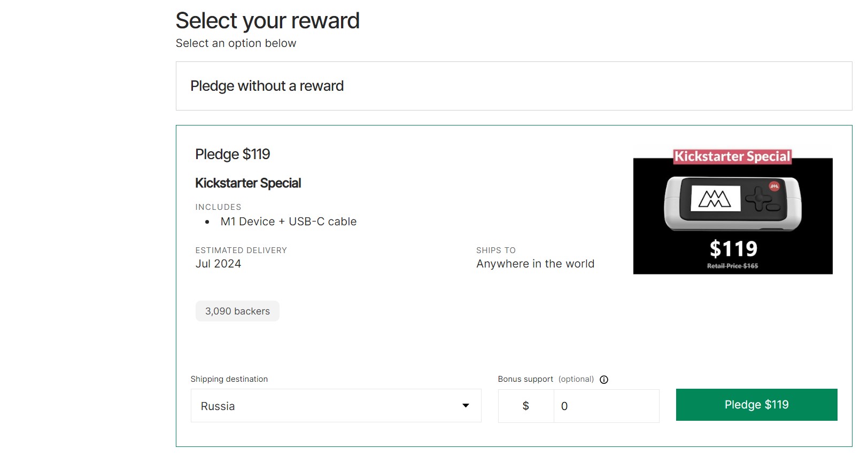
Task: Click the dropdown arrow in Shipping destination
Action: pos(466,406)
